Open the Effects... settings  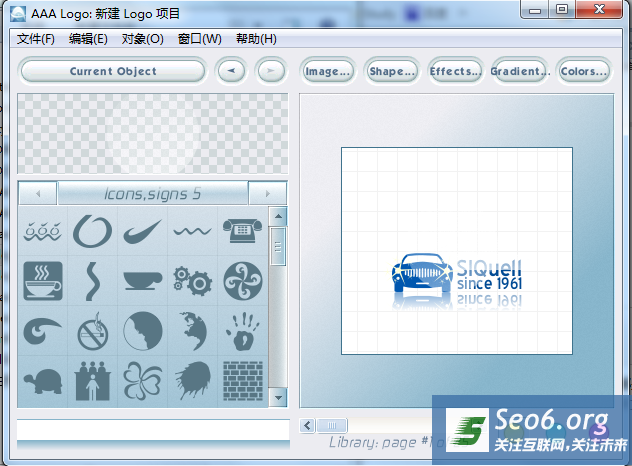455,71
